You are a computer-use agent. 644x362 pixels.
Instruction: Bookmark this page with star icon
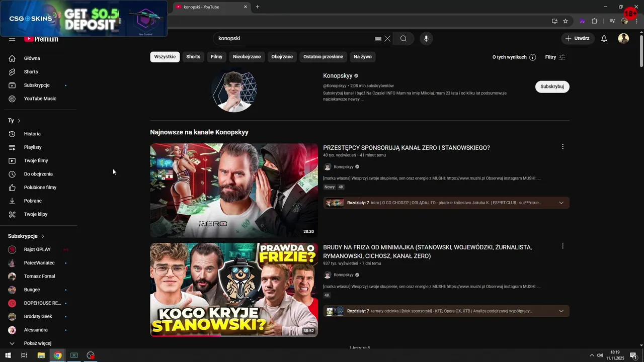(566, 21)
